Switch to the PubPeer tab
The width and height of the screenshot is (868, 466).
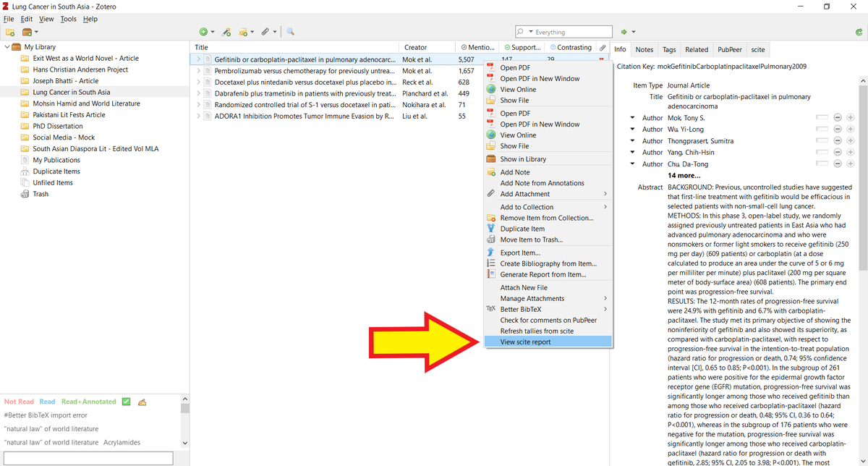pyautogui.click(x=730, y=49)
